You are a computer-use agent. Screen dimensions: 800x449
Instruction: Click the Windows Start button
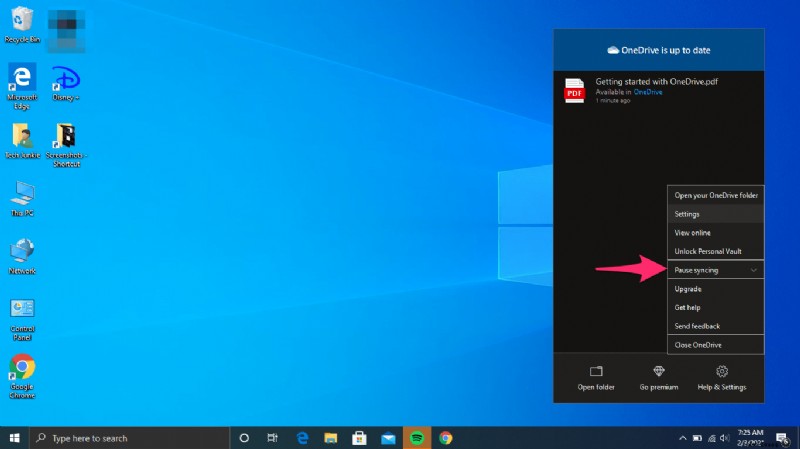click(14, 438)
